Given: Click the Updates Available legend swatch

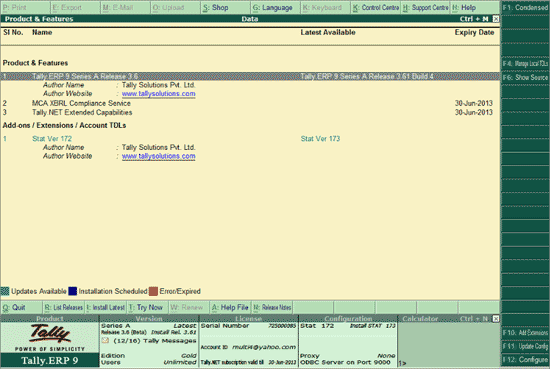Looking at the screenshot, I should point(5,291).
